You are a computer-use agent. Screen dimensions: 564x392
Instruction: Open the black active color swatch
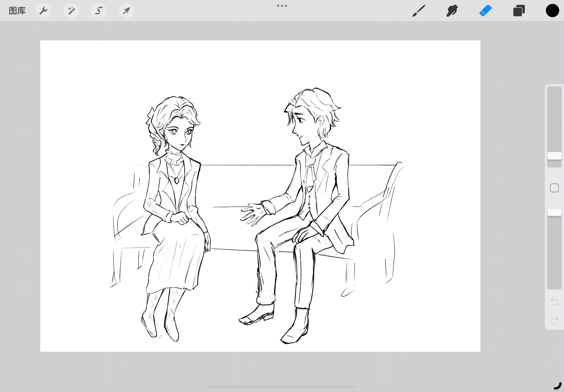point(553,11)
